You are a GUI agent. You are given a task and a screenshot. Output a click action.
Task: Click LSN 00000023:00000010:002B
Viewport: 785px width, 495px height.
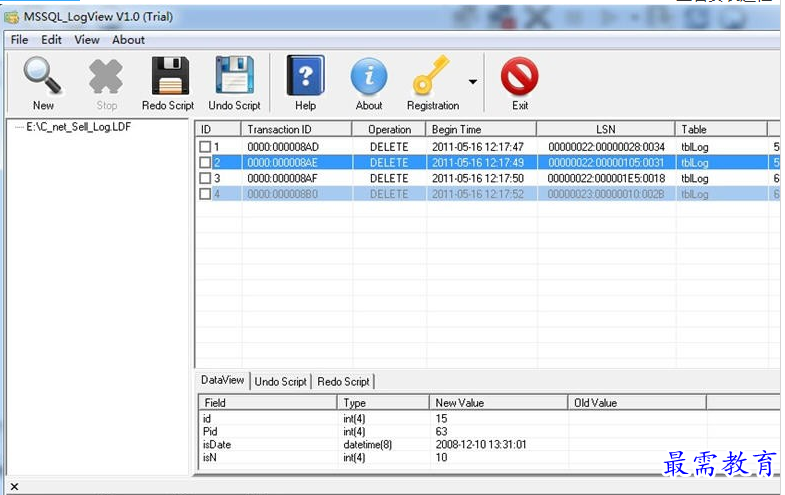[x=606, y=194]
